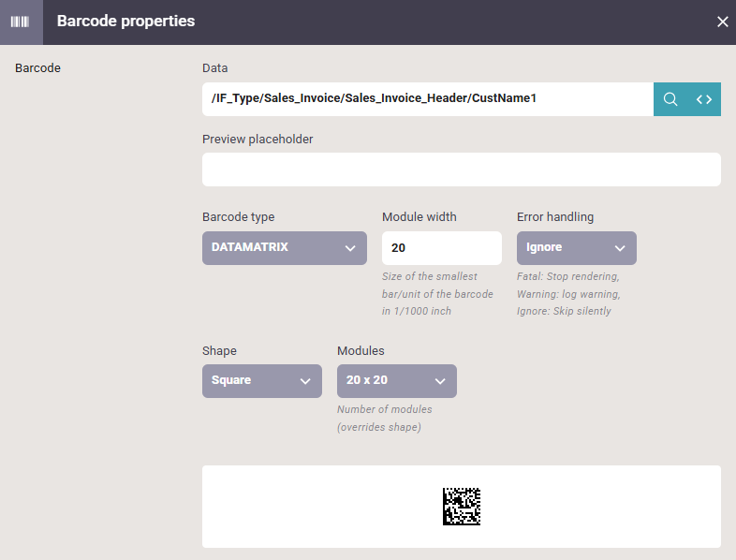Screen dimensions: 736x560
Task: Click the chevron arrow on Shape dropdown
Action: point(305,381)
